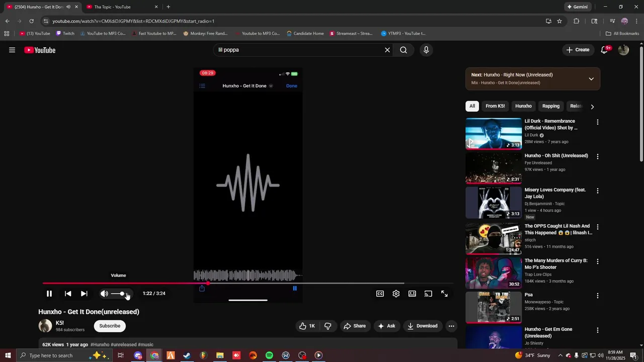
Task: Open All Bookmarks folder
Action: 622,34
